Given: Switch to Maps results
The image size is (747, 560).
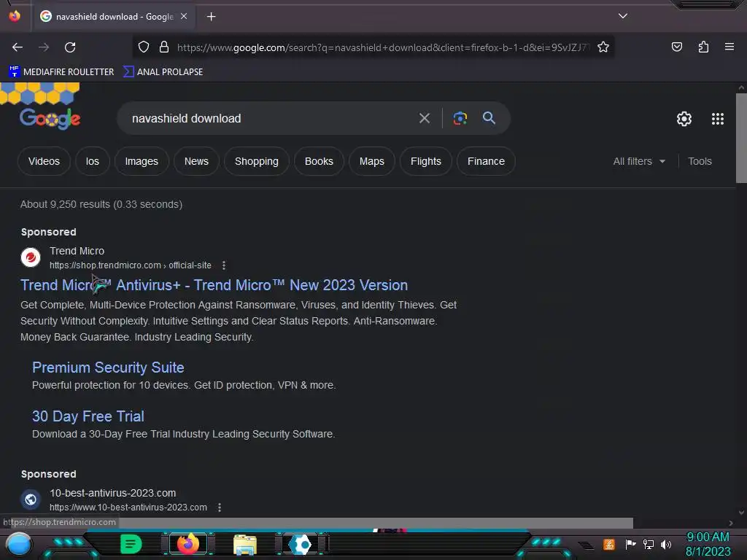Looking at the screenshot, I should [371, 161].
